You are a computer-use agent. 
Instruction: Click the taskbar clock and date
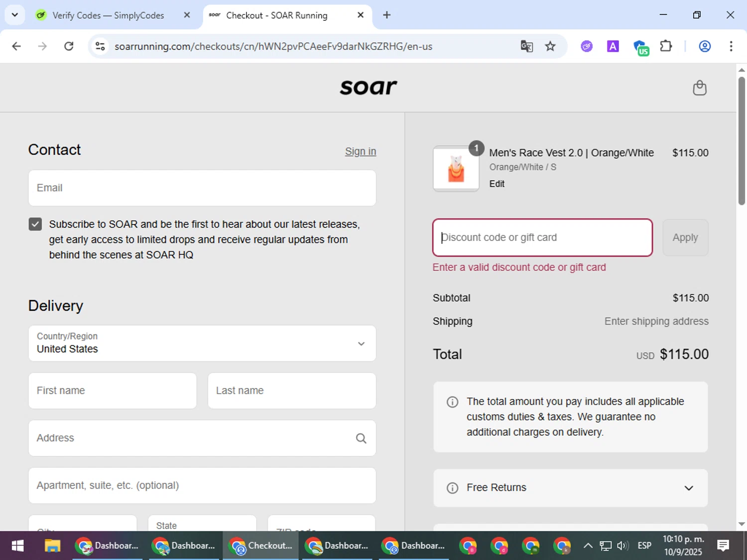pyautogui.click(x=683, y=546)
